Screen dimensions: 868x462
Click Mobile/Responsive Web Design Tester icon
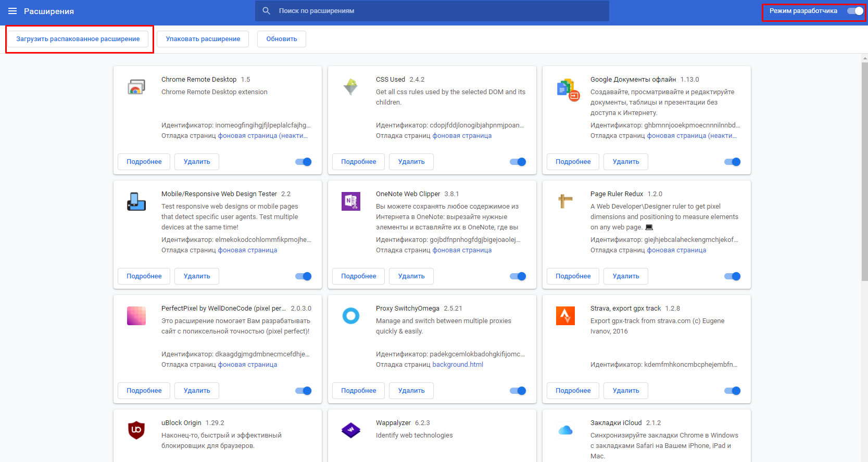click(x=136, y=201)
